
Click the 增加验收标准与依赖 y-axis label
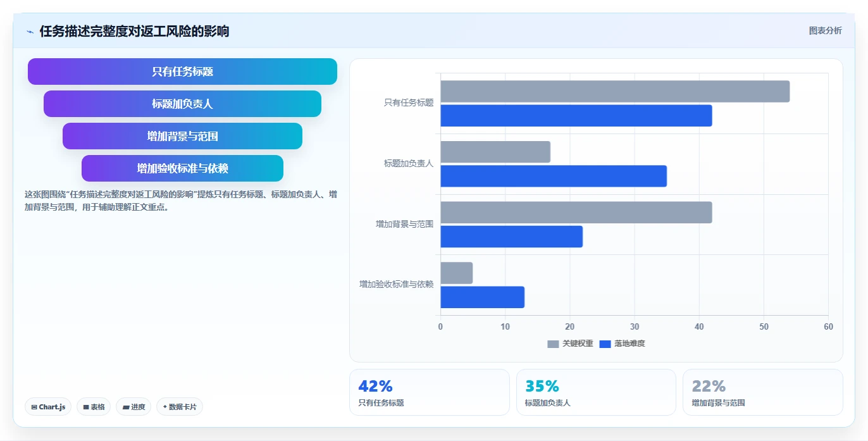click(x=397, y=285)
